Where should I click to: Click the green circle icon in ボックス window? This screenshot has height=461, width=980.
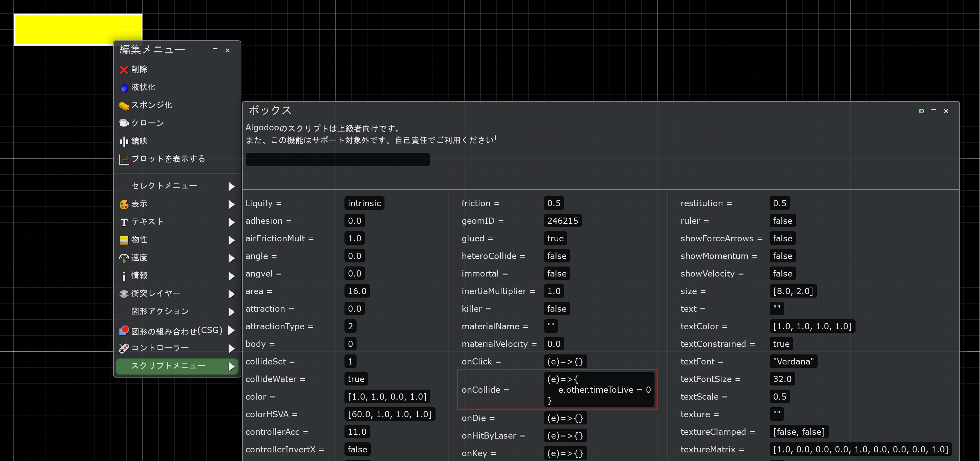921,111
